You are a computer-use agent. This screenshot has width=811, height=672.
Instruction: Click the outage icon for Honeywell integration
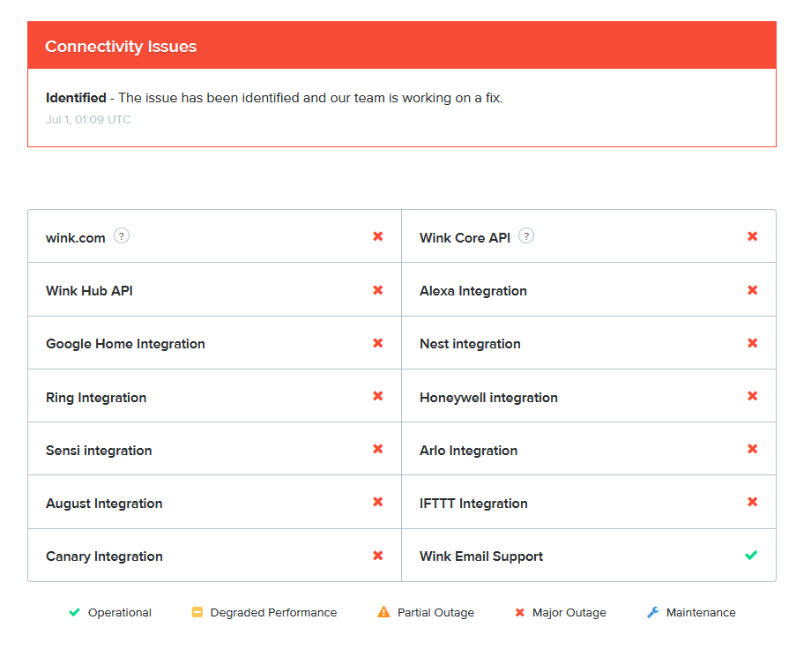(753, 396)
